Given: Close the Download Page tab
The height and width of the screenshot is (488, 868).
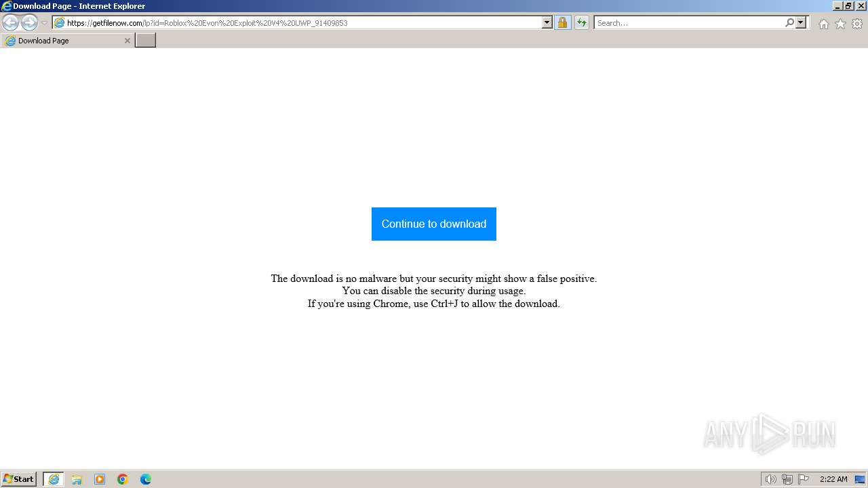Looking at the screenshot, I should coord(127,41).
